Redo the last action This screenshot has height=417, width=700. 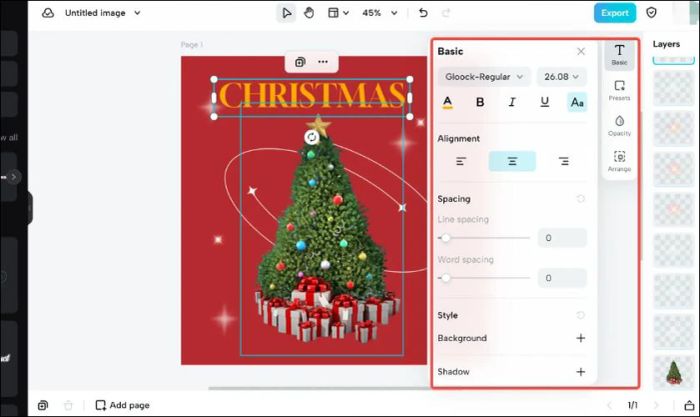coord(446,13)
